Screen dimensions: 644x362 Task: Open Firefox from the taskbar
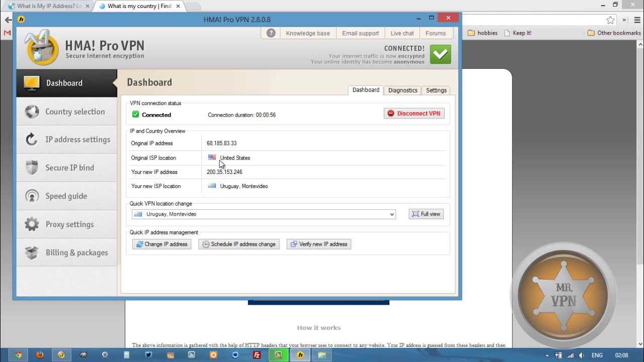point(40,354)
